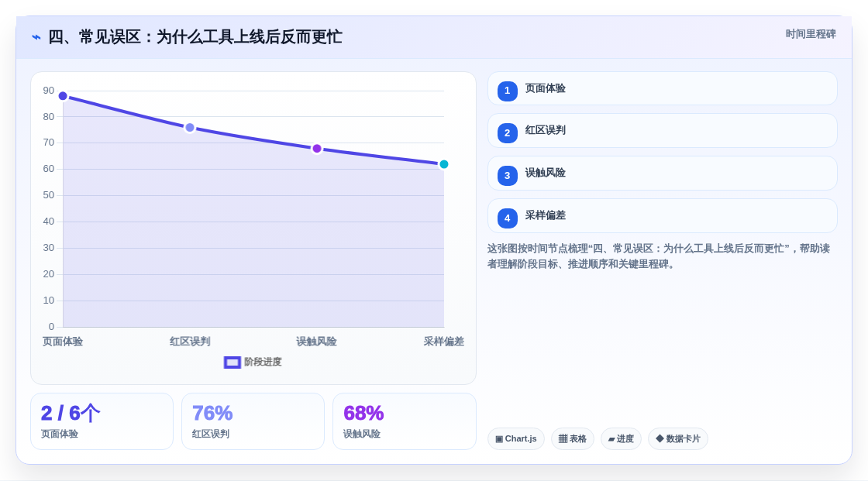This screenshot has width=868, height=481.
Task: Click the 红区误判 data point on the line
Action: click(190, 128)
